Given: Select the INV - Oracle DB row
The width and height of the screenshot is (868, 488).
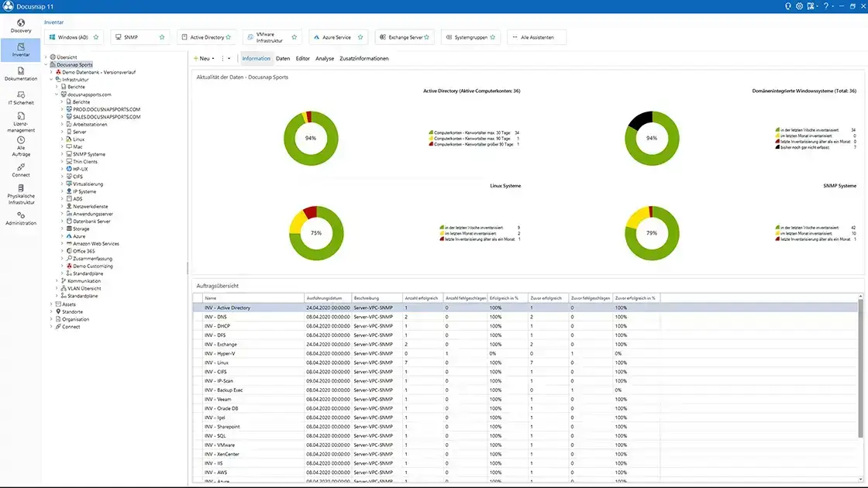Looking at the screenshot, I should pyautogui.click(x=526, y=408).
